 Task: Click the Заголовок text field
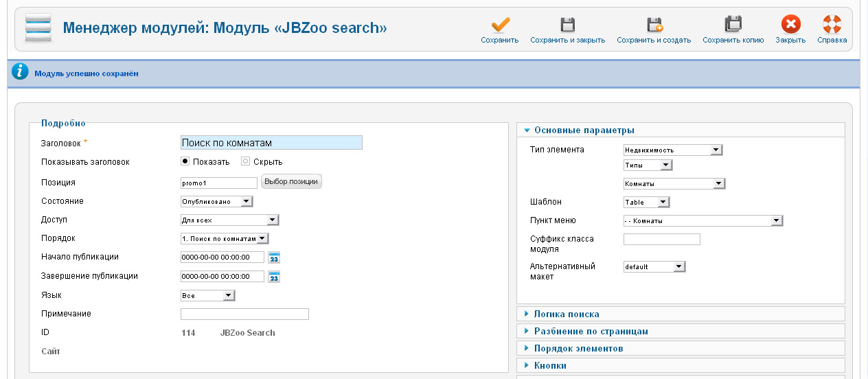271,143
